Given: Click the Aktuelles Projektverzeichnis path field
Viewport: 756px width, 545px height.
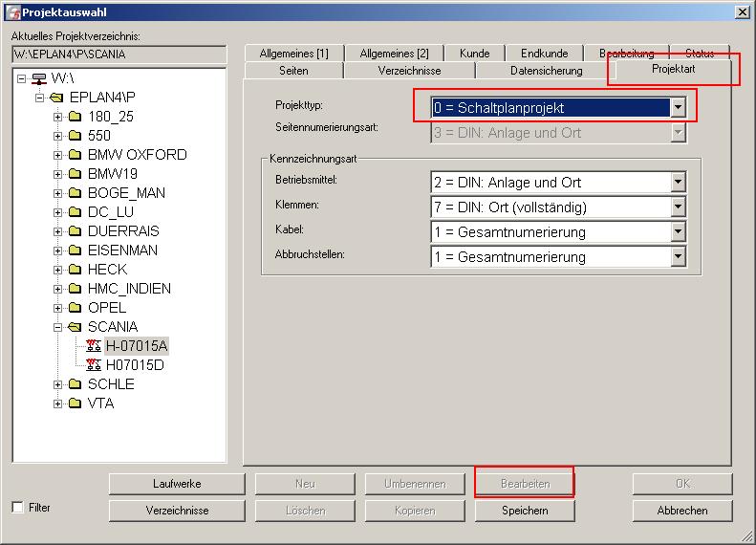Looking at the screenshot, I should (119, 54).
